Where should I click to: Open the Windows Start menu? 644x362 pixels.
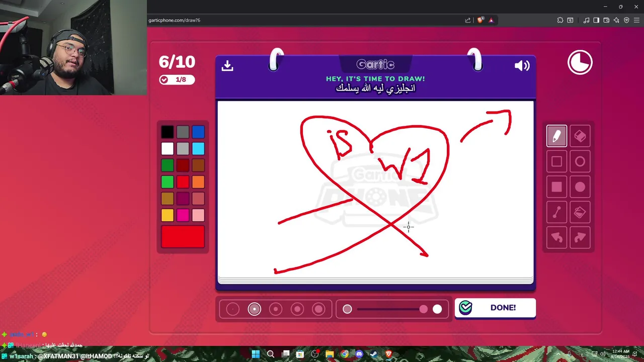pyautogui.click(x=256, y=354)
